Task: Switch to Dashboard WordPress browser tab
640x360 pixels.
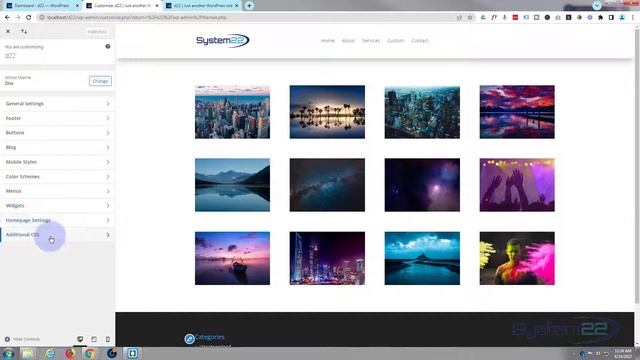Action: [x=41, y=6]
